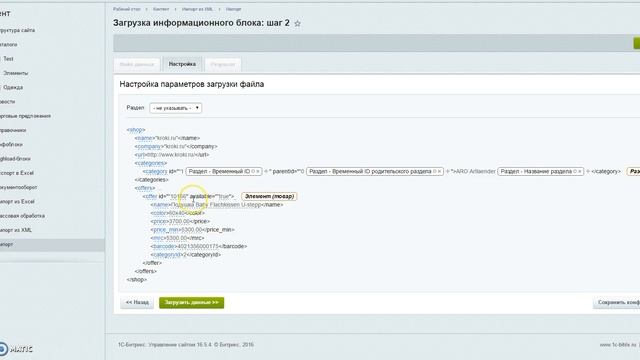Open Торговые предложения in sidebar
The image size is (640, 360).
pyautogui.click(x=25, y=116)
